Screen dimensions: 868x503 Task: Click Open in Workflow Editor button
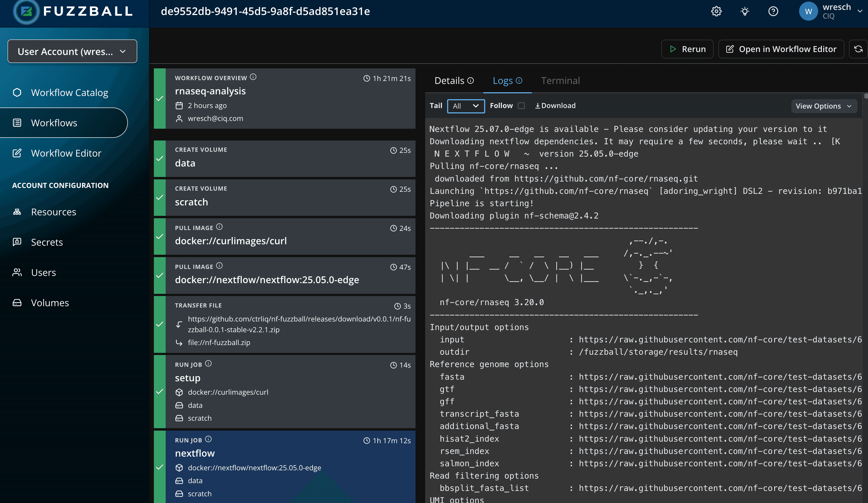(x=781, y=49)
